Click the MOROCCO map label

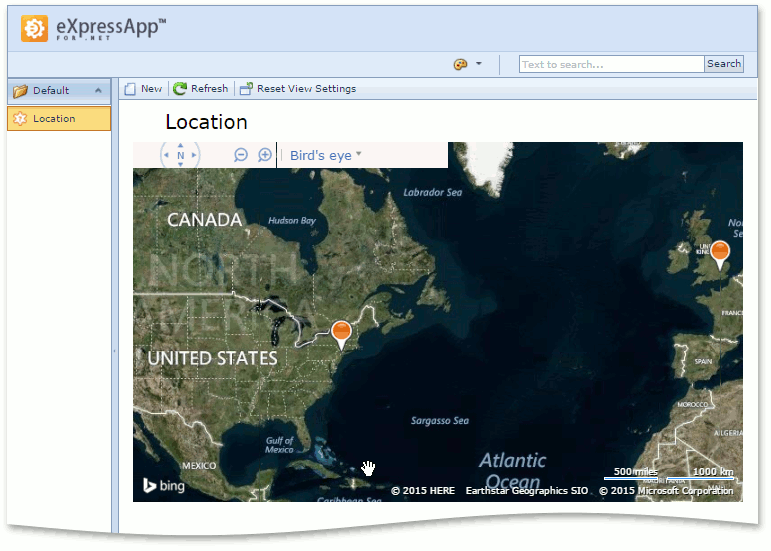coord(692,405)
